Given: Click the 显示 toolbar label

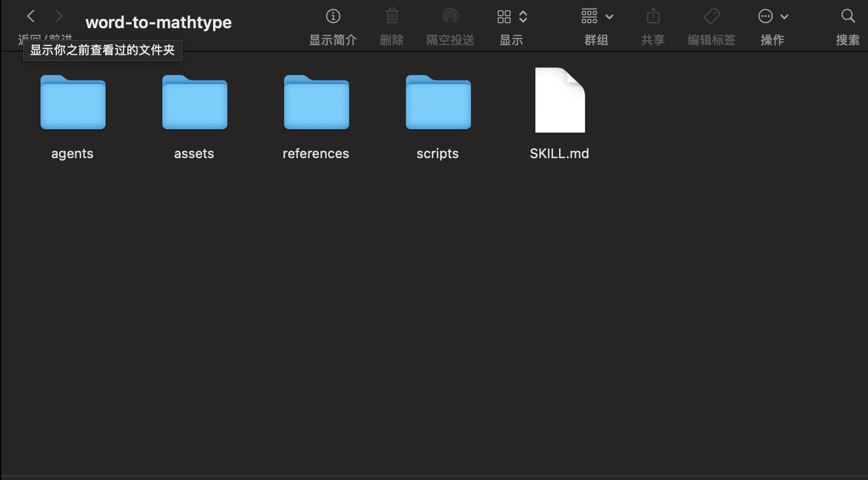Looking at the screenshot, I should click(x=512, y=40).
